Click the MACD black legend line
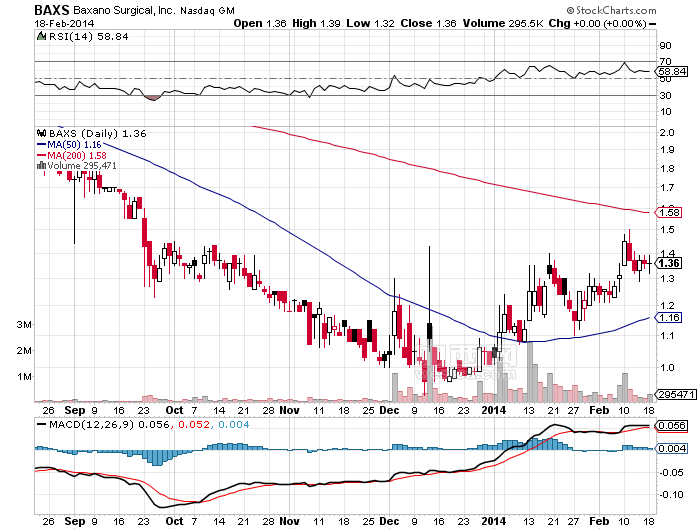Viewport: 700px width, 530px height. (x=42, y=424)
